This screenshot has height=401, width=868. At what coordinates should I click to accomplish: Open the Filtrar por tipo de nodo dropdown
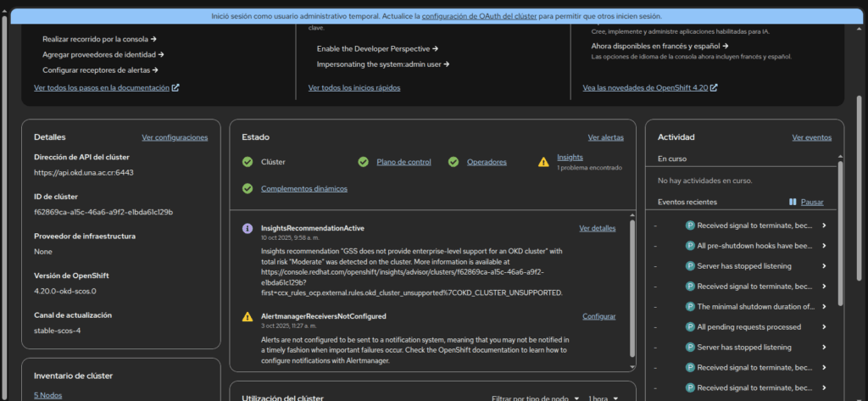535,398
